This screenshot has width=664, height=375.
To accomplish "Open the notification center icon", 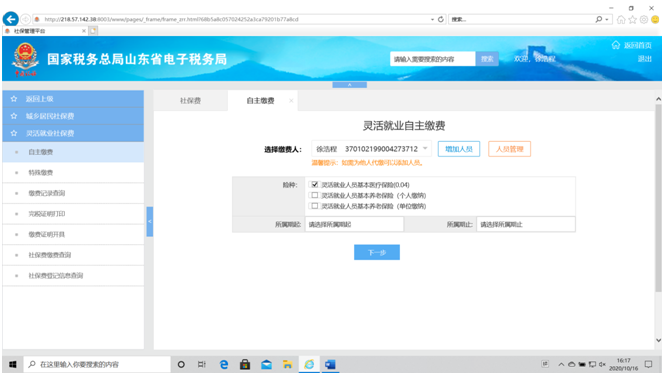I will coord(648,364).
